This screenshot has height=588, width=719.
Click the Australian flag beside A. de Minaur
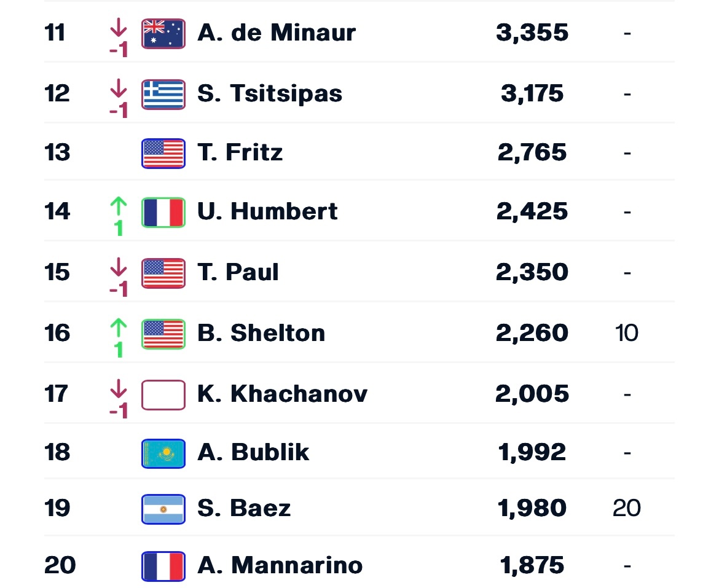(x=163, y=33)
